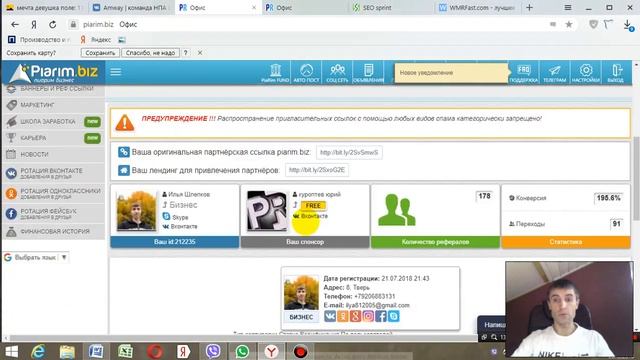Viewport: 640px width, 360px height.
Task: Open Ротация ВКонтакте in sidebar
Action: coord(53,173)
